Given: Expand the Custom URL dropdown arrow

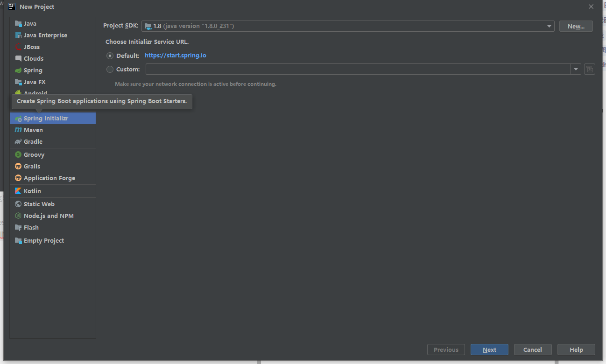Looking at the screenshot, I should click(576, 69).
